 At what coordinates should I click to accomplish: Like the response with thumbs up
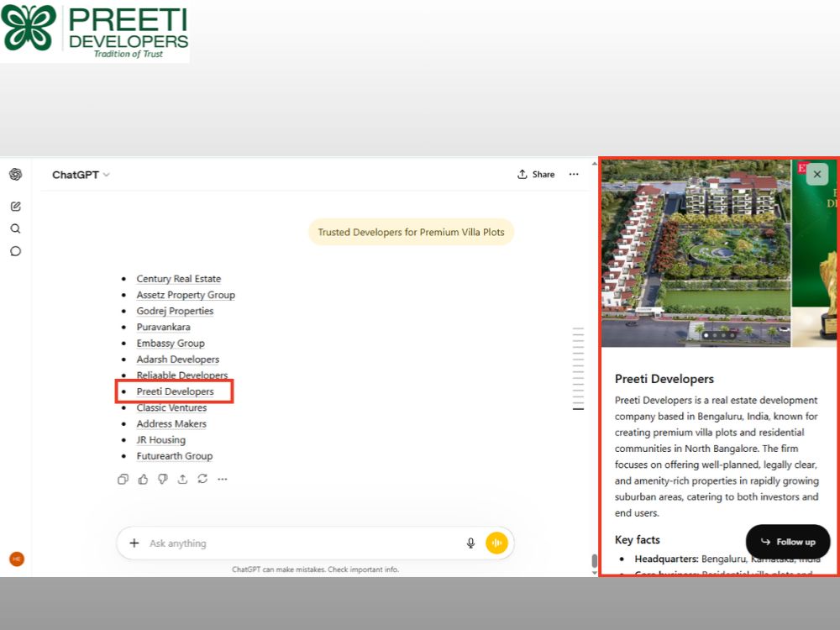pos(143,479)
